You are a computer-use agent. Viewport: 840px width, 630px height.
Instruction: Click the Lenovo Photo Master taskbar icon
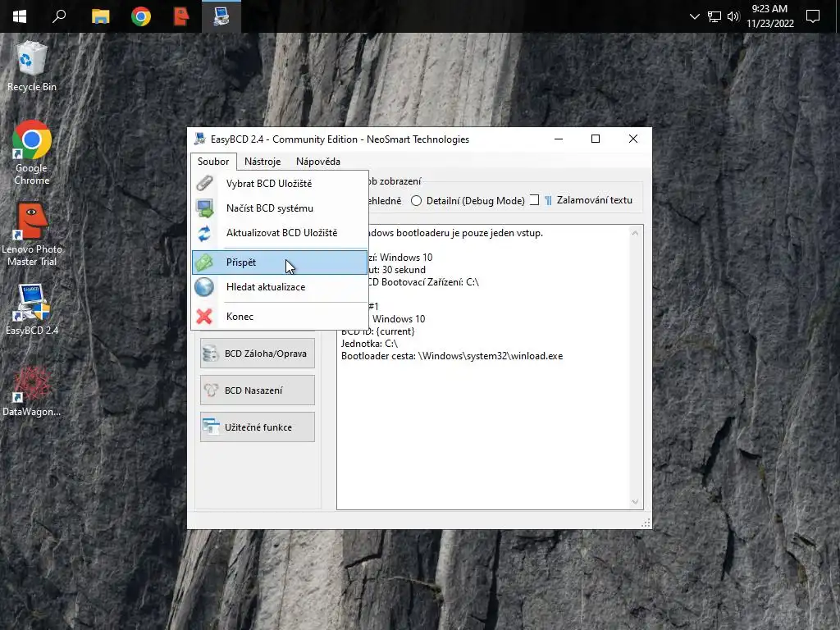181,16
